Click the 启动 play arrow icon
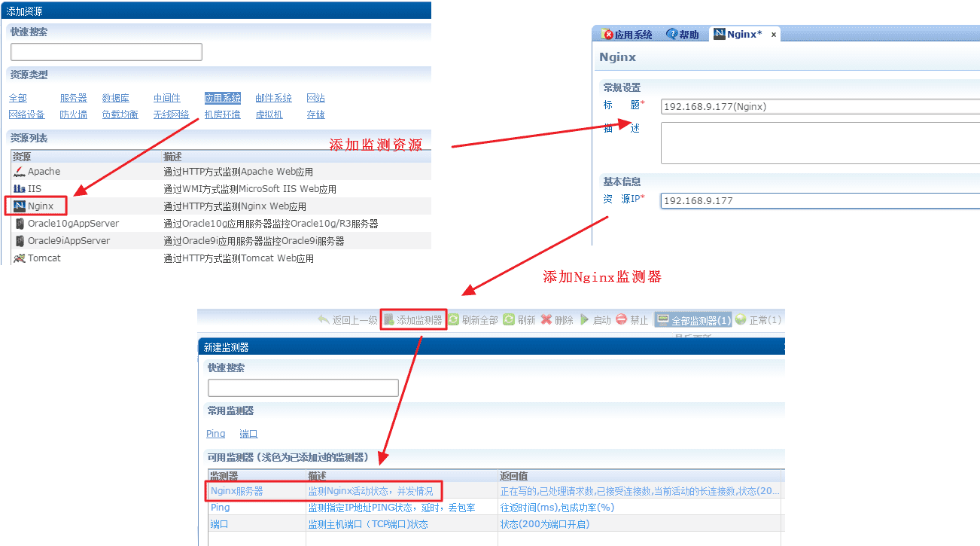This screenshot has width=980, height=546. 584,320
